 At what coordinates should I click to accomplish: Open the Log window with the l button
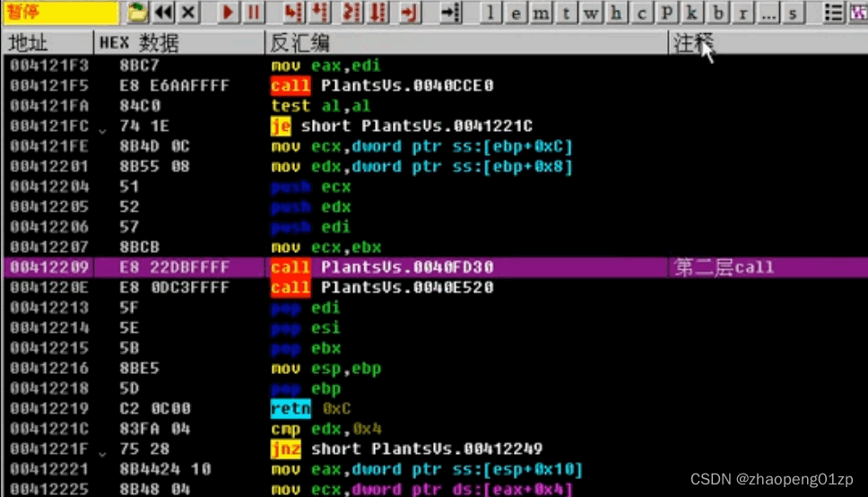[x=490, y=13]
